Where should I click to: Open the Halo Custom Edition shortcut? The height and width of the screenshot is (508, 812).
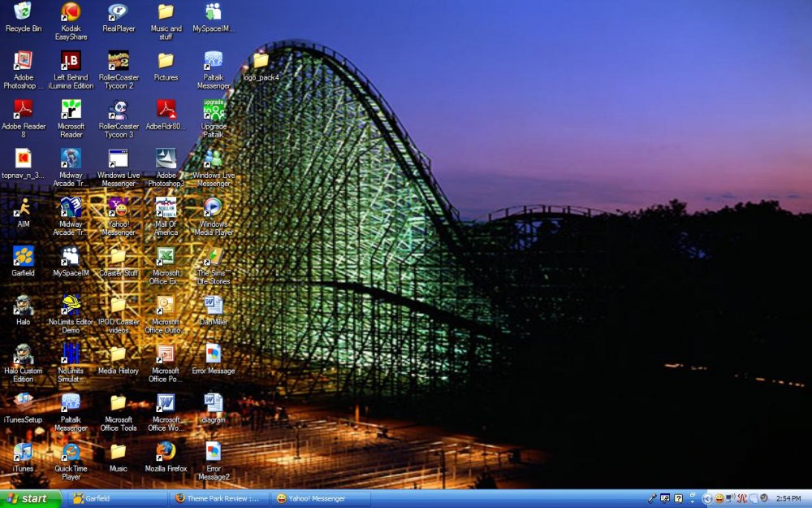[24, 354]
